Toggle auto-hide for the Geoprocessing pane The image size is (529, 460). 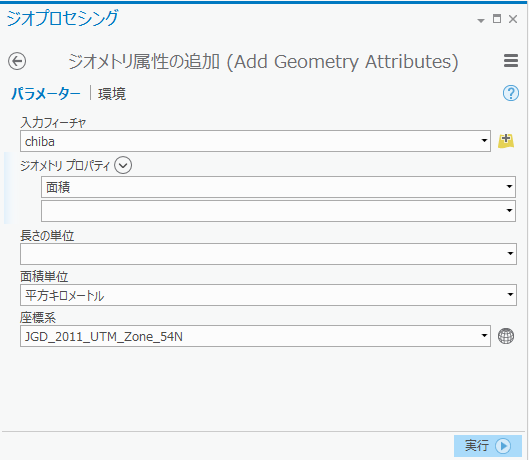click(x=497, y=19)
